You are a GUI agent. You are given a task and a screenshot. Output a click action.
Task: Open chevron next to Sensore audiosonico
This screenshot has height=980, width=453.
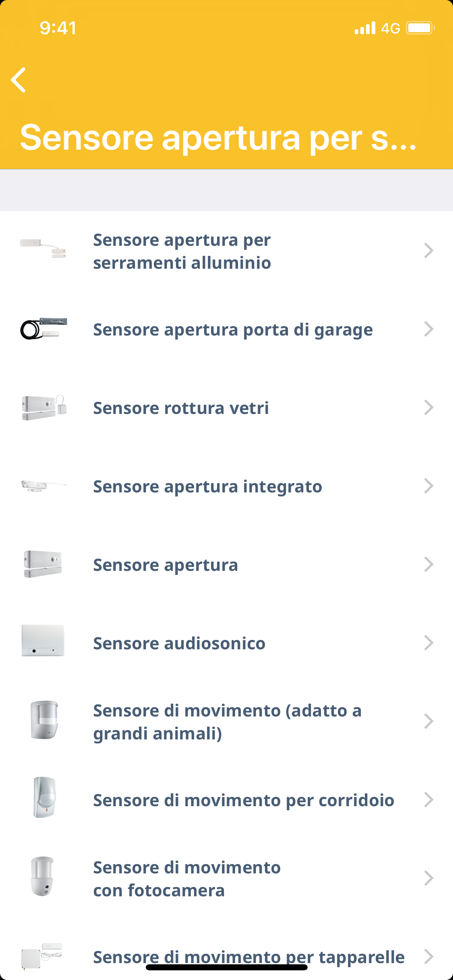coord(428,643)
